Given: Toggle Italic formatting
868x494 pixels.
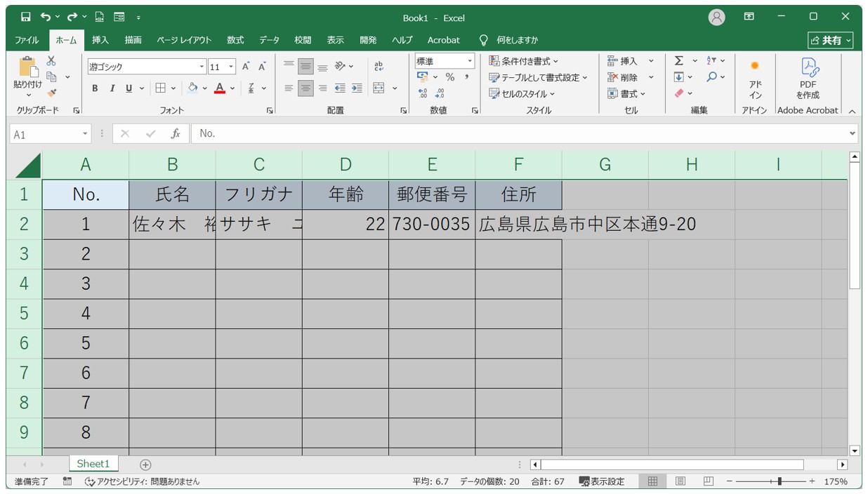Looking at the screenshot, I should pos(112,88).
